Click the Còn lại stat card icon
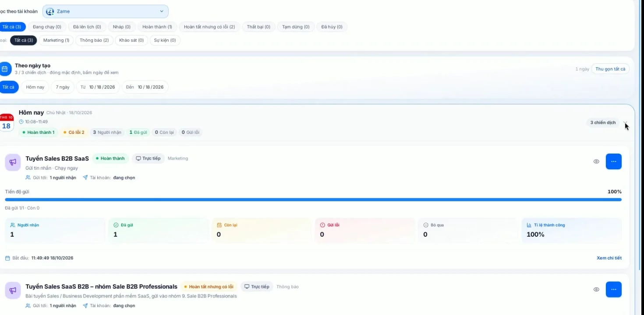The height and width of the screenshot is (315, 644). click(219, 225)
